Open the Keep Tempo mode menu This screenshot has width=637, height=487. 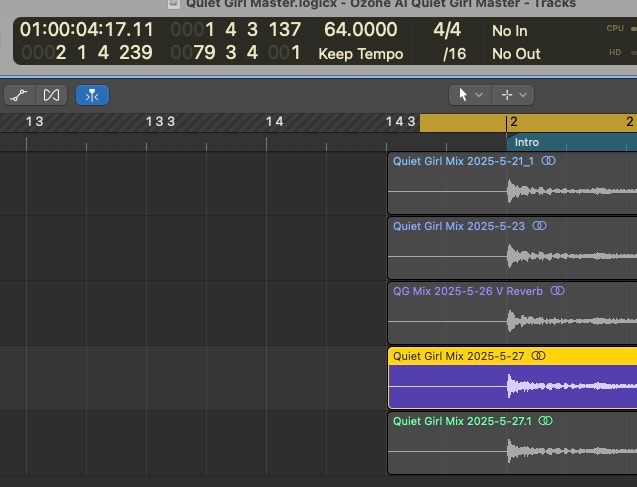tap(361, 54)
